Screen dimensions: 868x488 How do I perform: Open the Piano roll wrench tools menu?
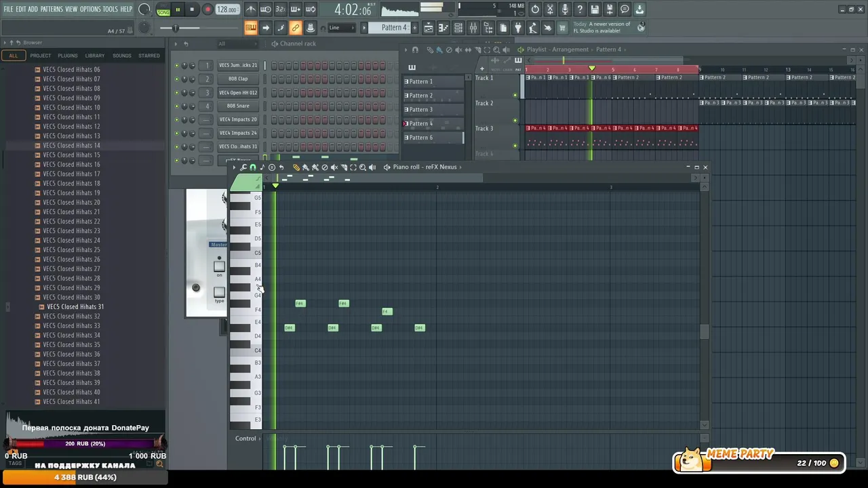tap(243, 167)
